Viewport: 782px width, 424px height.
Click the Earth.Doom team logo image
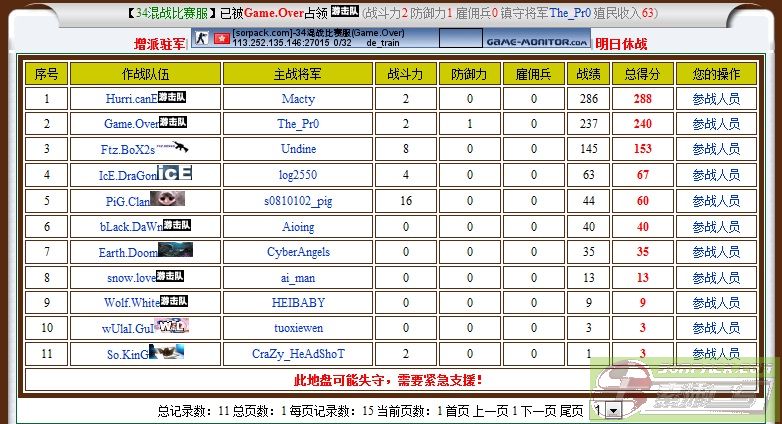[175, 250]
